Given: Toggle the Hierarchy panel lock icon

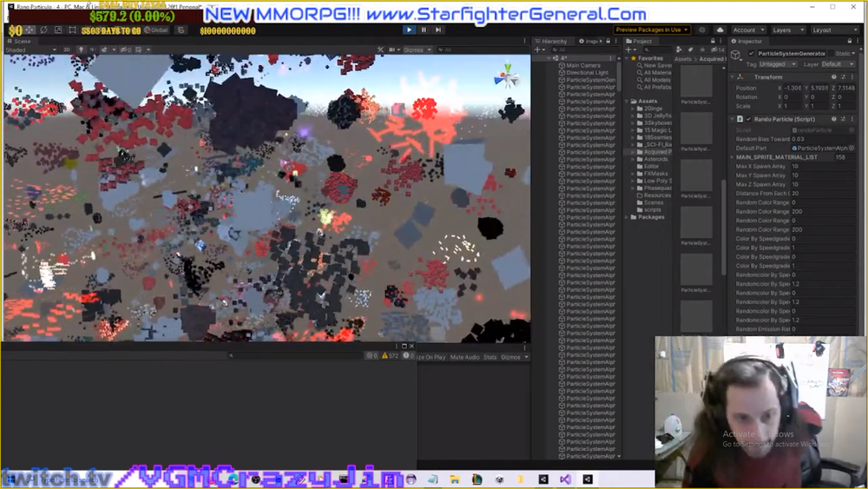Looking at the screenshot, I should [x=608, y=41].
